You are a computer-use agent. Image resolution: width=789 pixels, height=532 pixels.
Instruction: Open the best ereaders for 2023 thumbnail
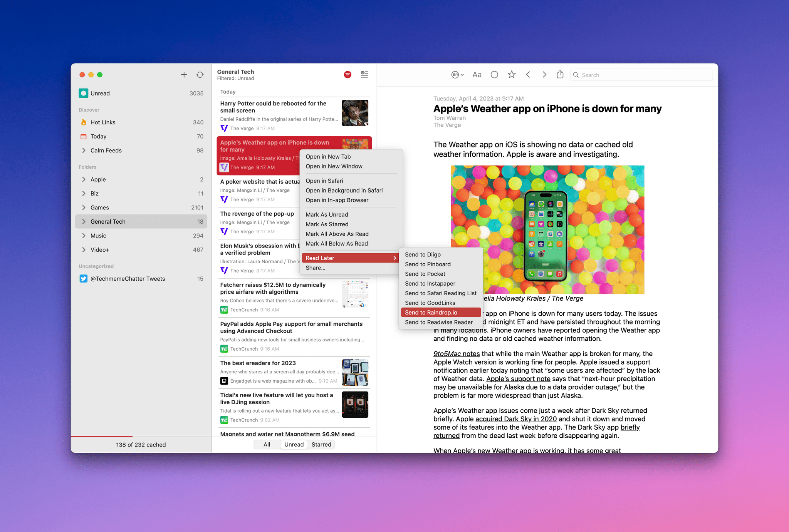point(355,372)
